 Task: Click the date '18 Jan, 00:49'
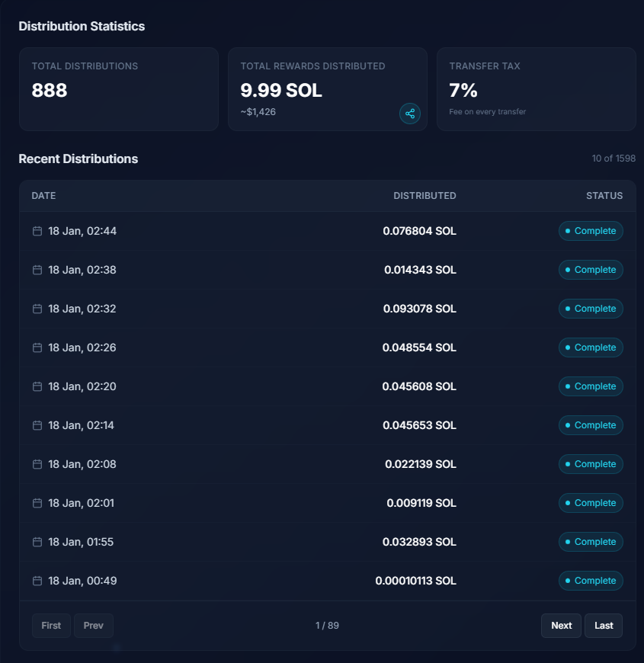(82, 581)
